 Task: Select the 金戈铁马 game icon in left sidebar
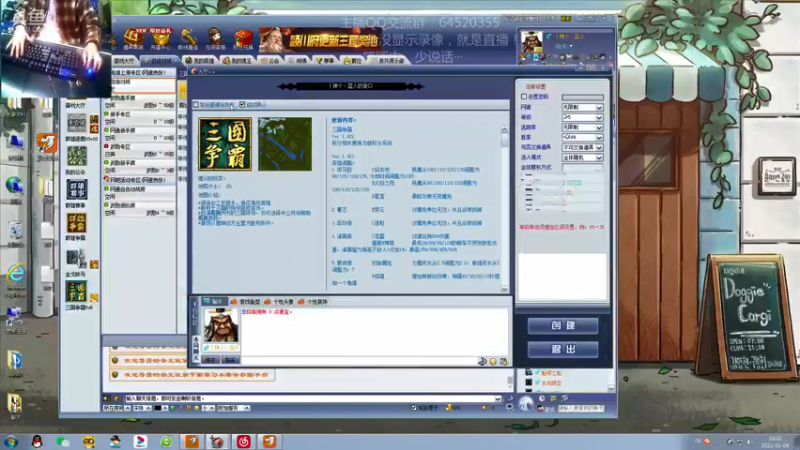[77, 258]
